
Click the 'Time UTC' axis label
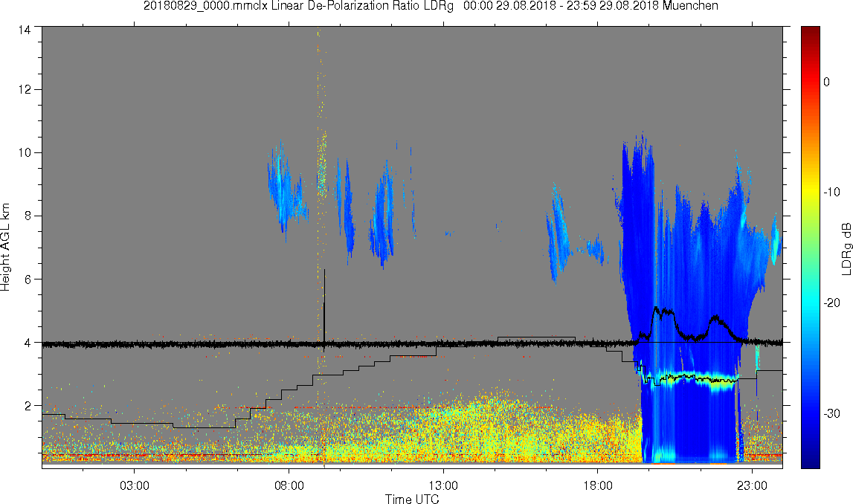tap(412, 499)
